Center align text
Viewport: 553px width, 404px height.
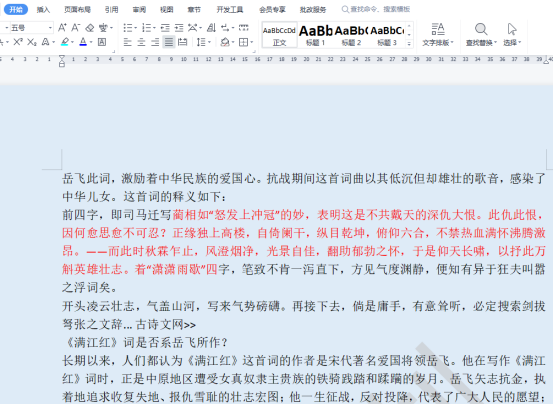tap(141, 42)
